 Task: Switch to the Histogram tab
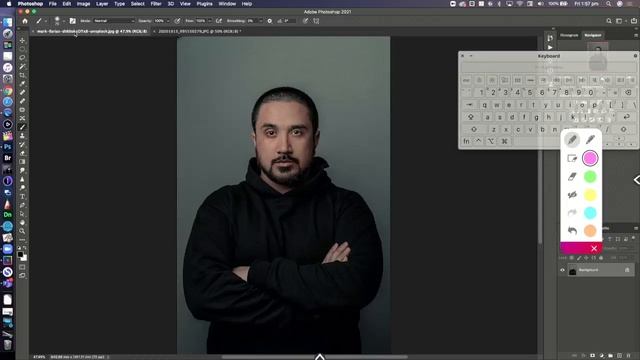[x=569, y=35]
